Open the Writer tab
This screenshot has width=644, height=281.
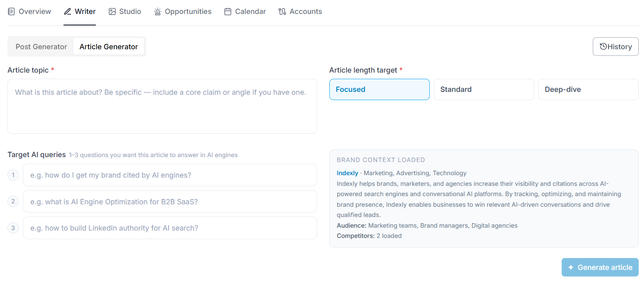79,11
